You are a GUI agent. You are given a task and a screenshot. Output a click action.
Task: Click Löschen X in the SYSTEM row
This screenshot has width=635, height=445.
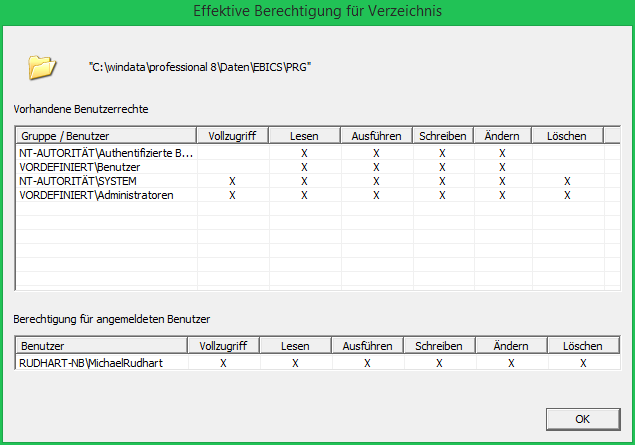point(567,181)
